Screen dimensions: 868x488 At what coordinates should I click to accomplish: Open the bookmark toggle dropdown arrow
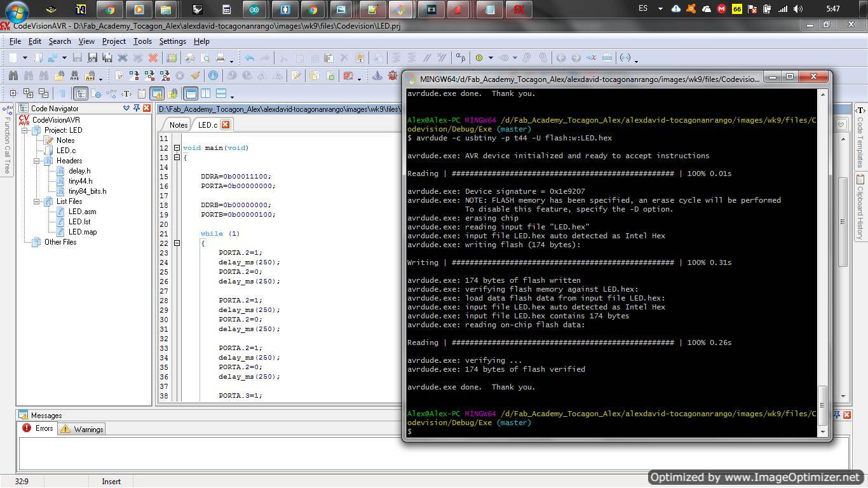[491, 57]
